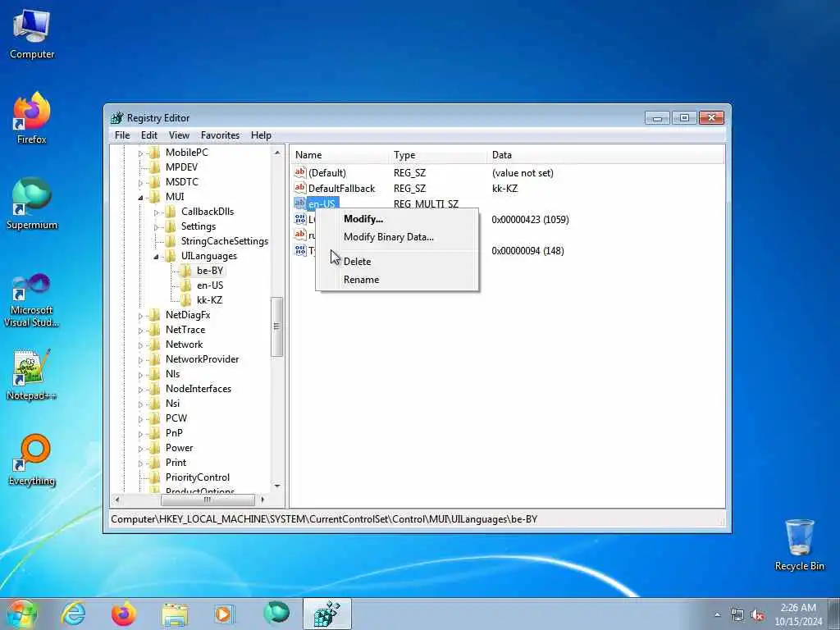Click the Registry Editor title bar icon
Viewport: 840px width, 630px height.
[116, 118]
